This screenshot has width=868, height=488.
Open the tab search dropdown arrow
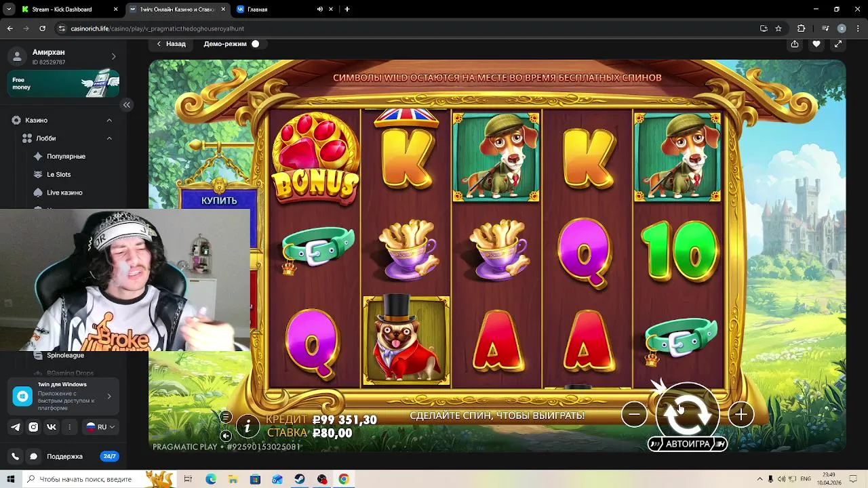coord(9,9)
